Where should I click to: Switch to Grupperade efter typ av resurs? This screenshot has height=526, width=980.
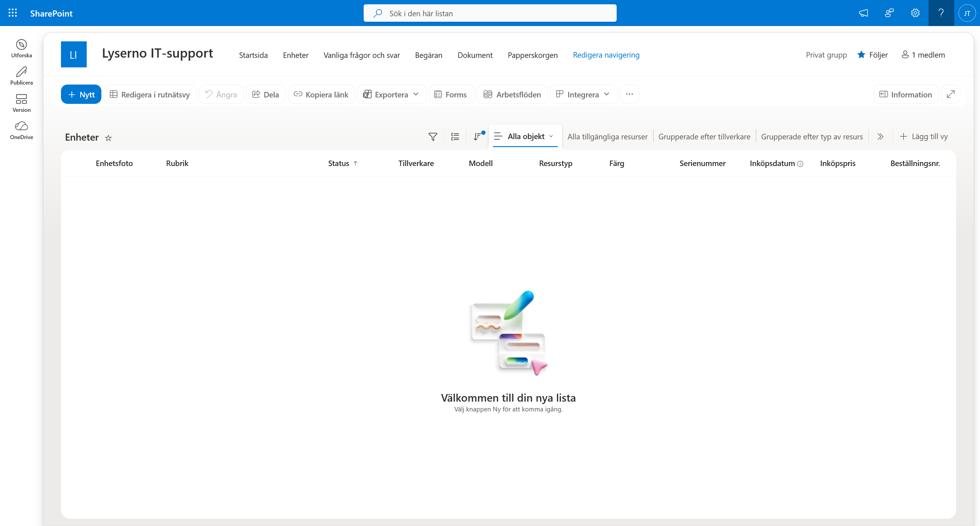pos(812,137)
